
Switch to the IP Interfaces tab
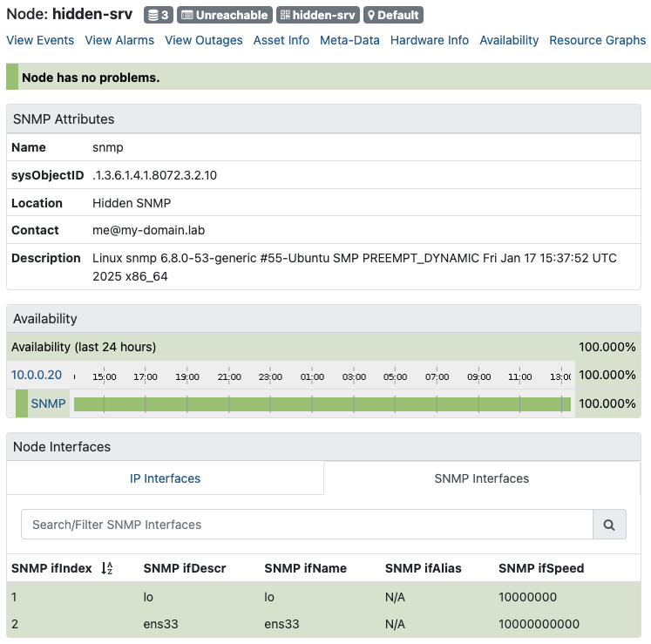click(165, 478)
